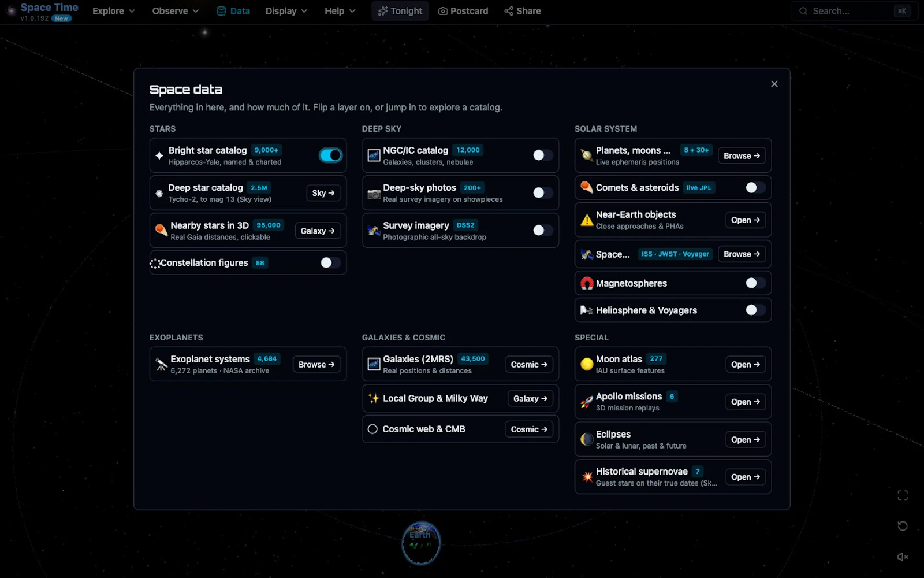Open the Explore dropdown menu

(x=114, y=11)
